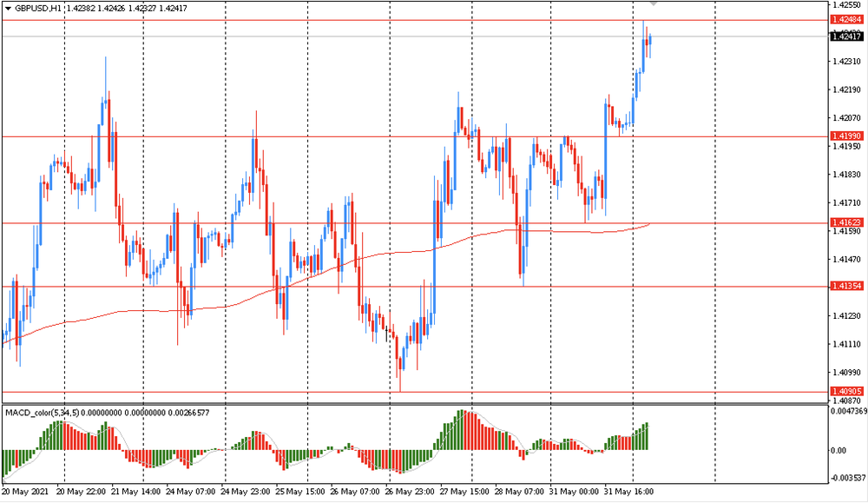Click the MACD scale zero value 0.00
This screenshot has width=868, height=503.
pyautogui.click(x=838, y=450)
